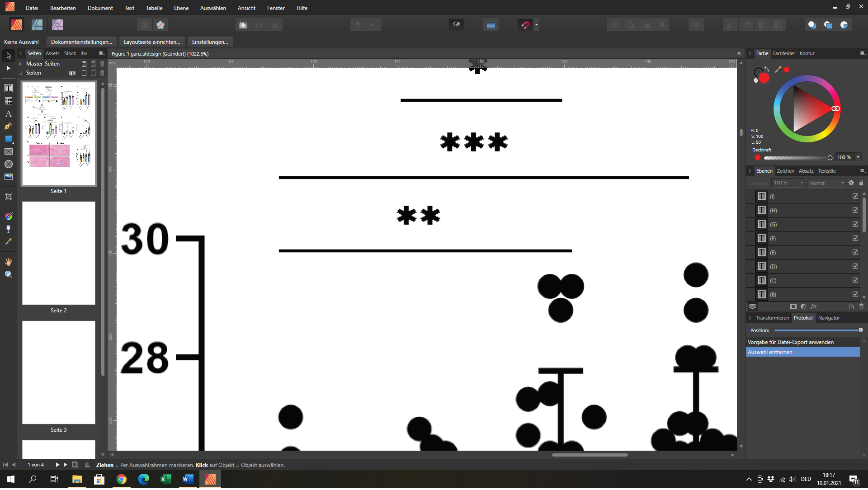Activate the View hand tool

click(x=9, y=262)
